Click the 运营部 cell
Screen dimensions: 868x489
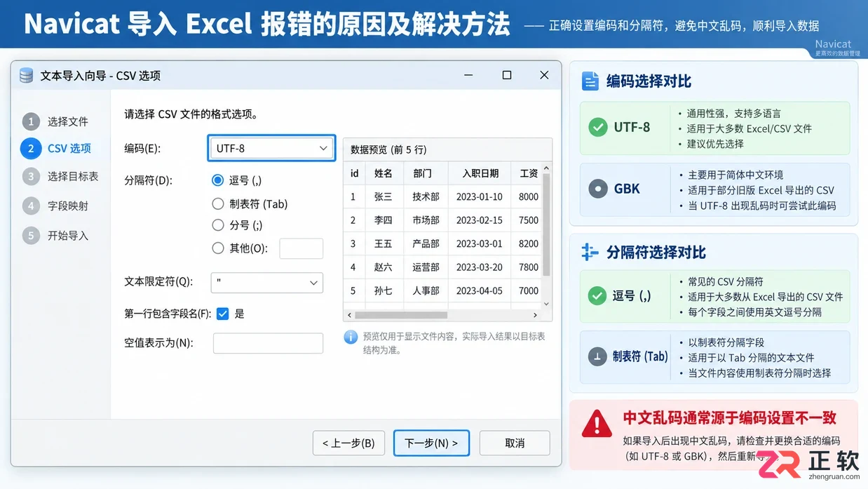click(x=426, y=267)
